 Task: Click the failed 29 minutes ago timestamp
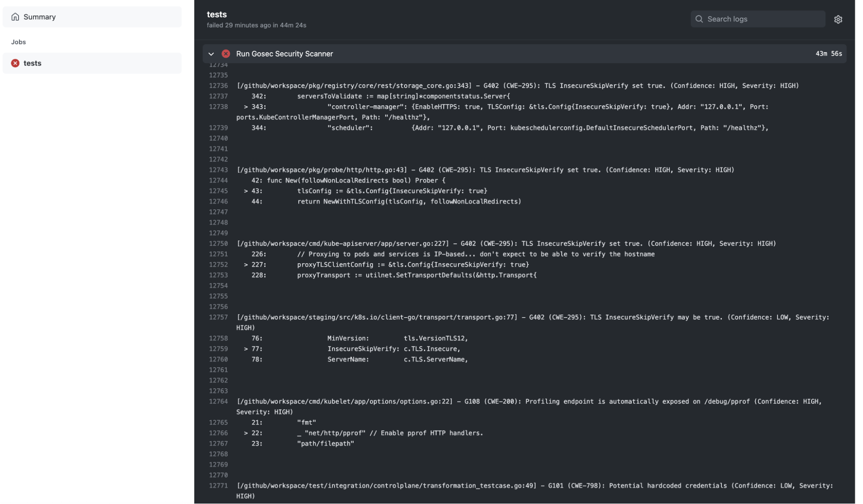tap(256, 25)
